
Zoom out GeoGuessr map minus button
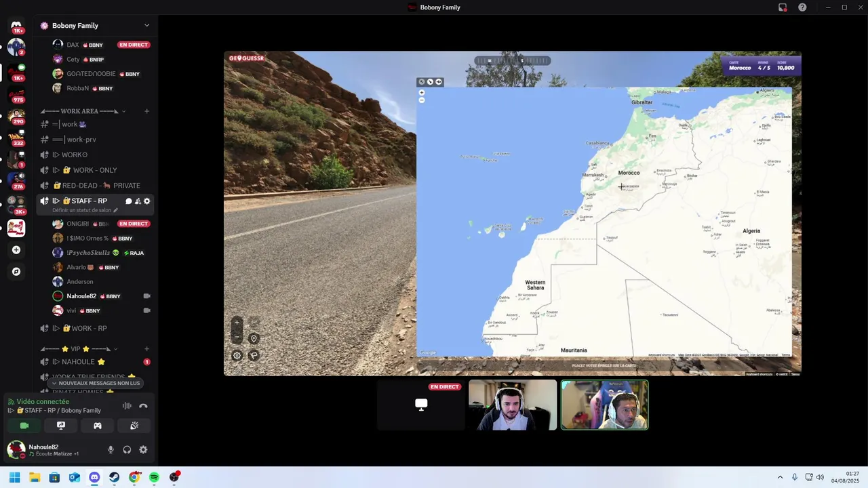point(422,100)
